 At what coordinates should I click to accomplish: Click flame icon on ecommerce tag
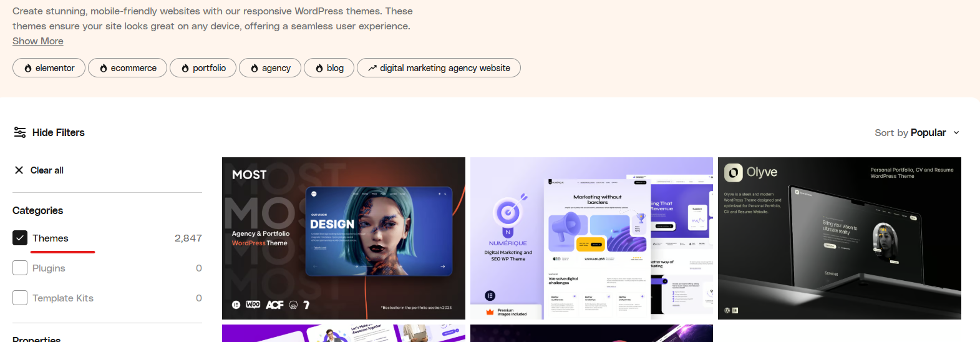click(x=104, y=68)
